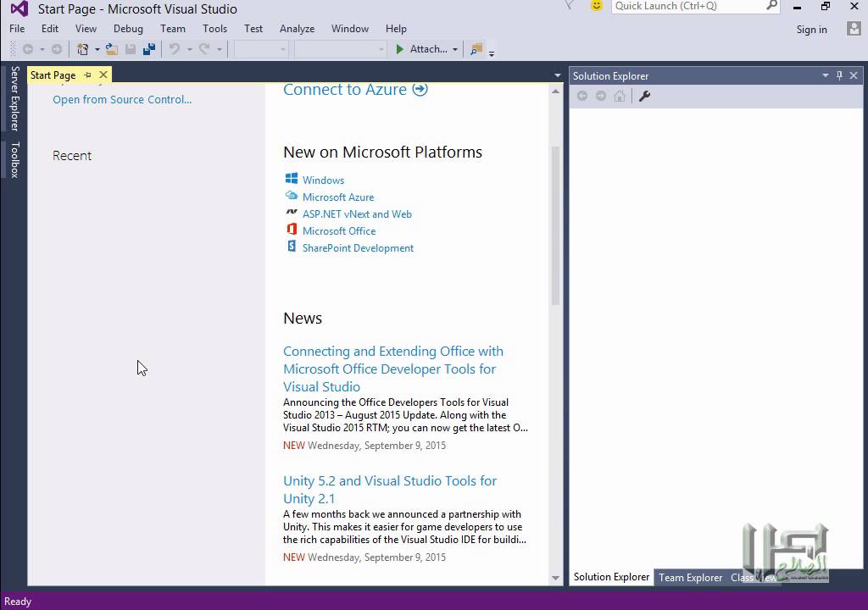Image resolution: width=868 pixels, height=610 pixels.
Task: Open the New Project dropdown arrow
Action: [x=97, y=49]
